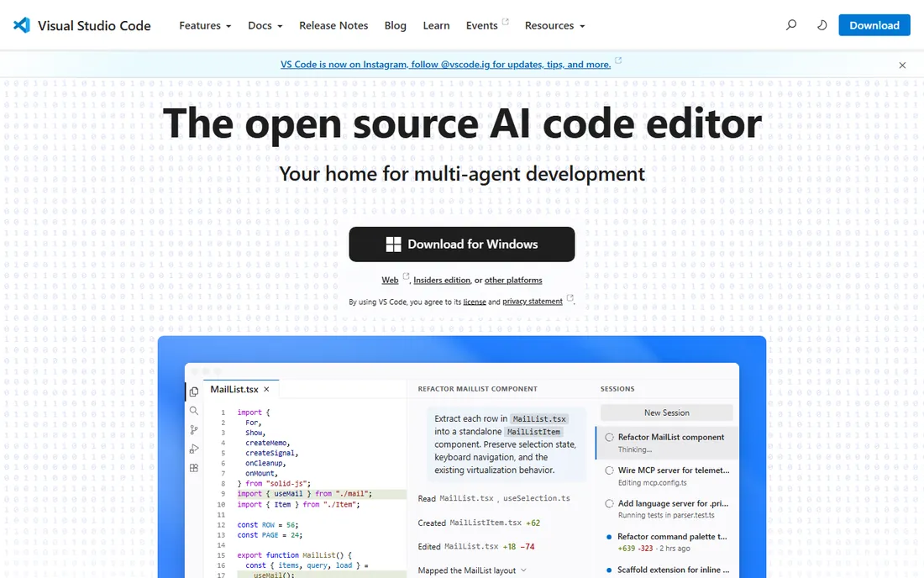Open the privacy statement link
Screen dimensions: 924x578
pos(532,301)
